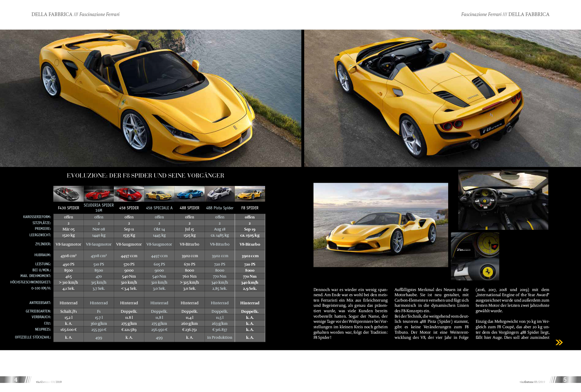Click the 'in Produktion' table cell
Viewport: 581px width, 392px height.
coord(220,337)
